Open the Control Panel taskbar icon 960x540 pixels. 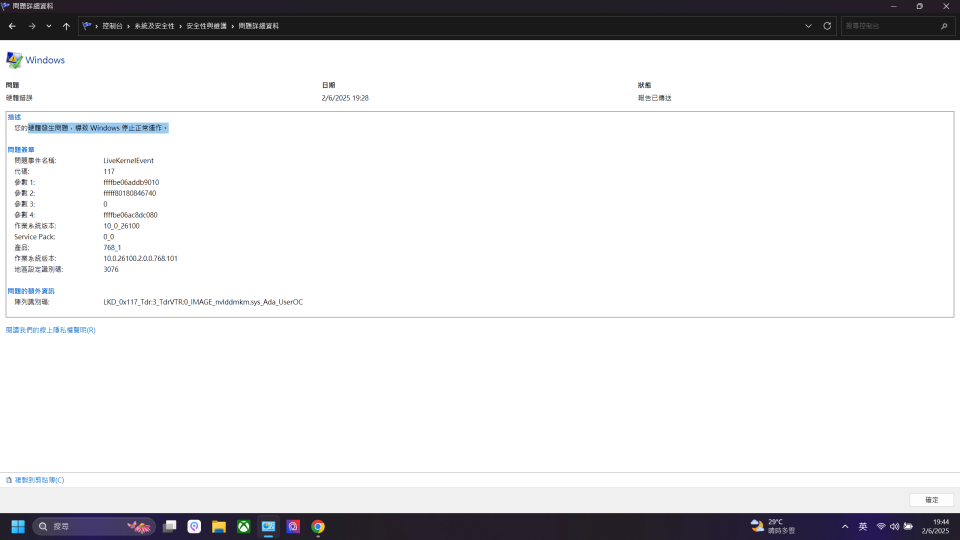268,527
